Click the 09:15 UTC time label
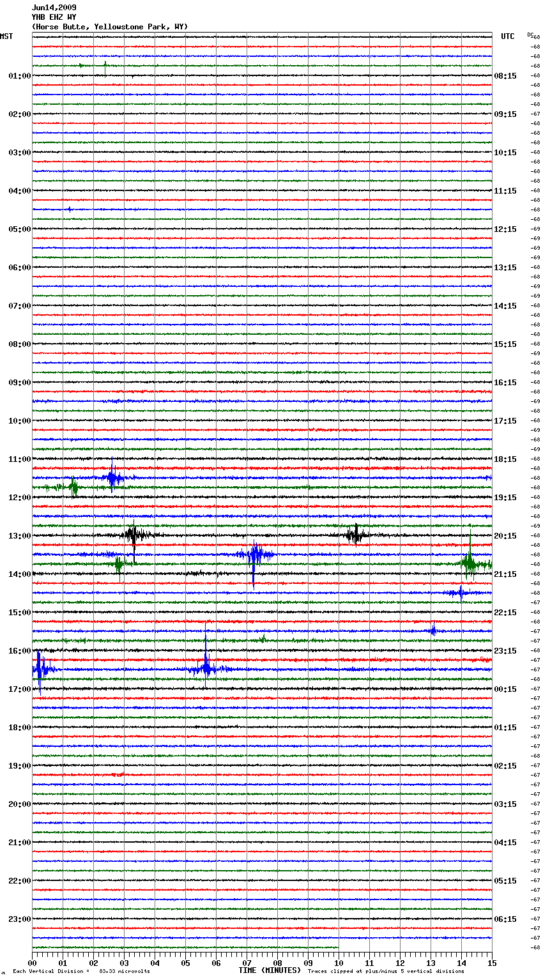 [505, 114]
